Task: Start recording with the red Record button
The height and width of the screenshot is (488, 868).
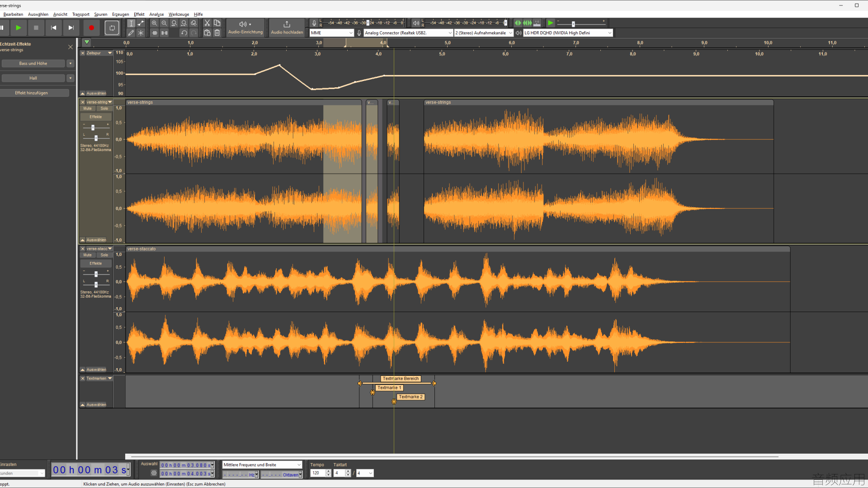Action: click(x=91, y=28)
